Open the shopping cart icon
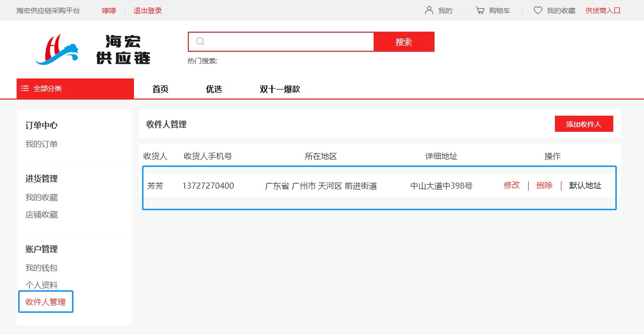The width and height of the screenshot is (644, 335). [480, 10]
